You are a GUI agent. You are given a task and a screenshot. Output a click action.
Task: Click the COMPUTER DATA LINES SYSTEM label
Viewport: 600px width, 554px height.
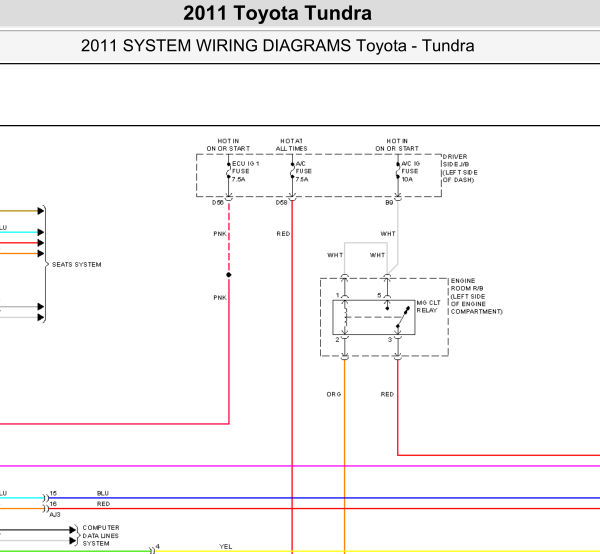click(101, 536)
